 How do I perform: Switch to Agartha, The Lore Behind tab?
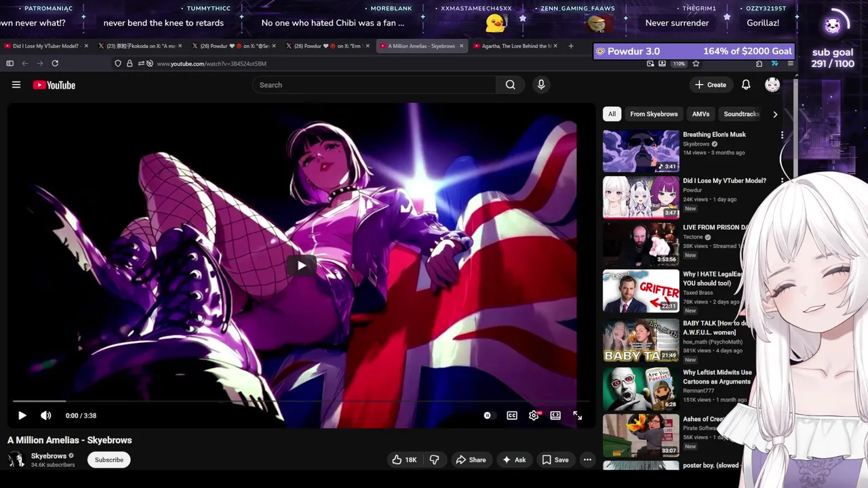[514, 46]
